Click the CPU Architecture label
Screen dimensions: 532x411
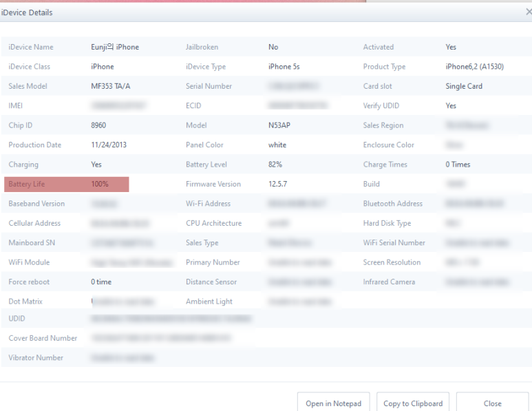tap(214, 223)
